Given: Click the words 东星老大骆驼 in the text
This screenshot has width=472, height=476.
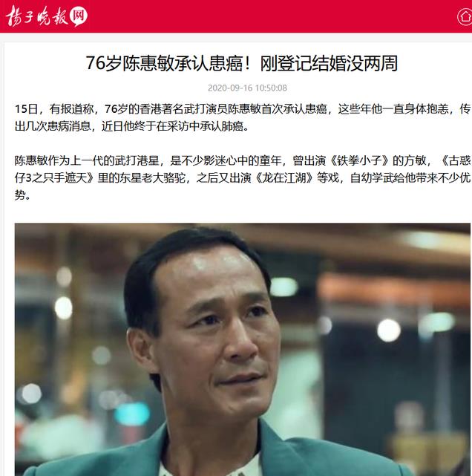Looking at the screenshot, I should coord(152,178).
